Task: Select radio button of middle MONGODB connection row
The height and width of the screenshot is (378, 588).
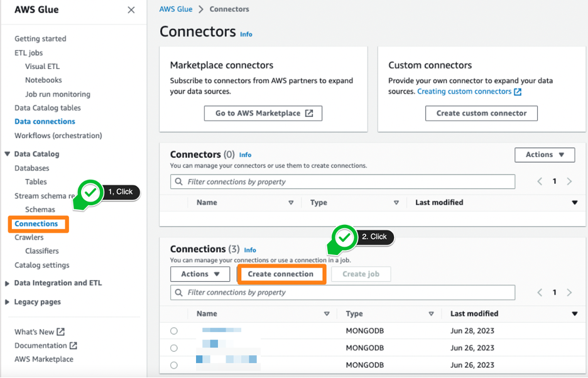Action: pyautogui.click(x=173, y=348)
